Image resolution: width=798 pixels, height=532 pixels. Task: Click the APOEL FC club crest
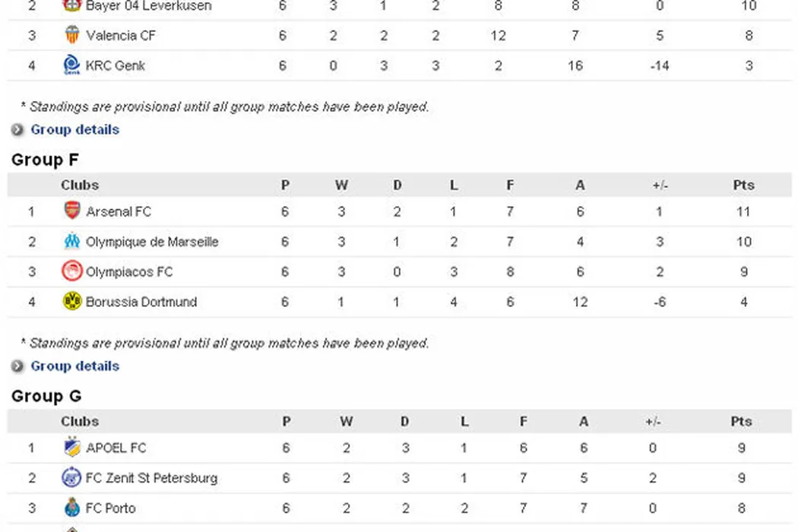pos(71,448)
